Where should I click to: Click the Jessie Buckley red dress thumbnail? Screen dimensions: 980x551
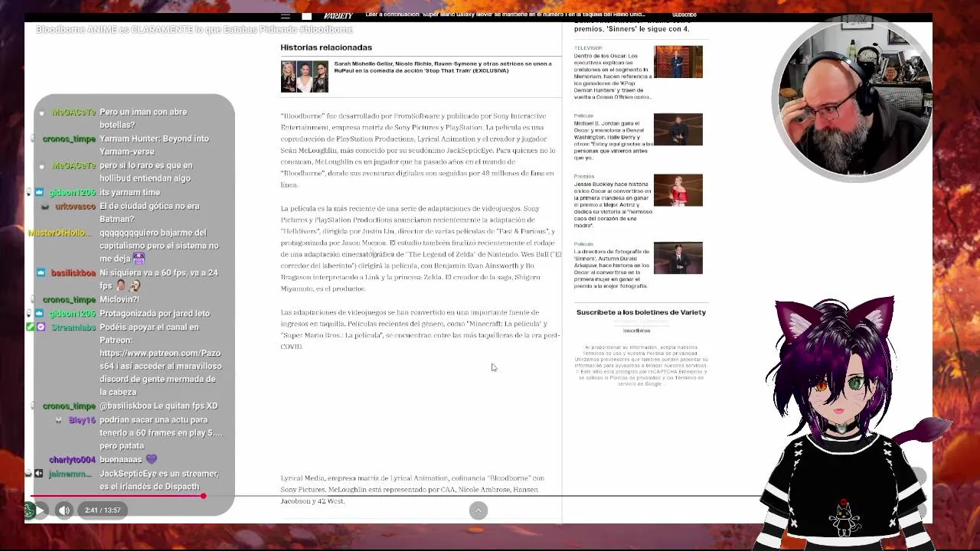click(x=678, y=191)
